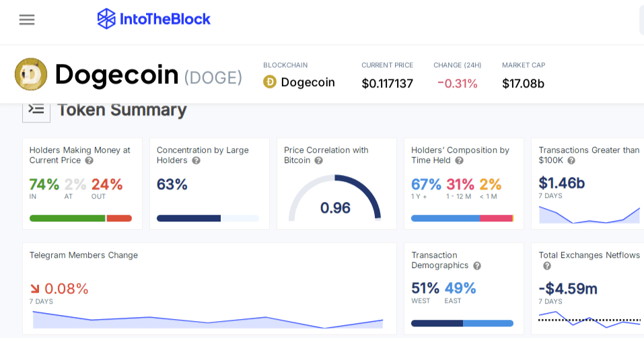This screenshot has width=644, height=338.
Task: Open help for Holders Making Money
Action: coord(89,160)
